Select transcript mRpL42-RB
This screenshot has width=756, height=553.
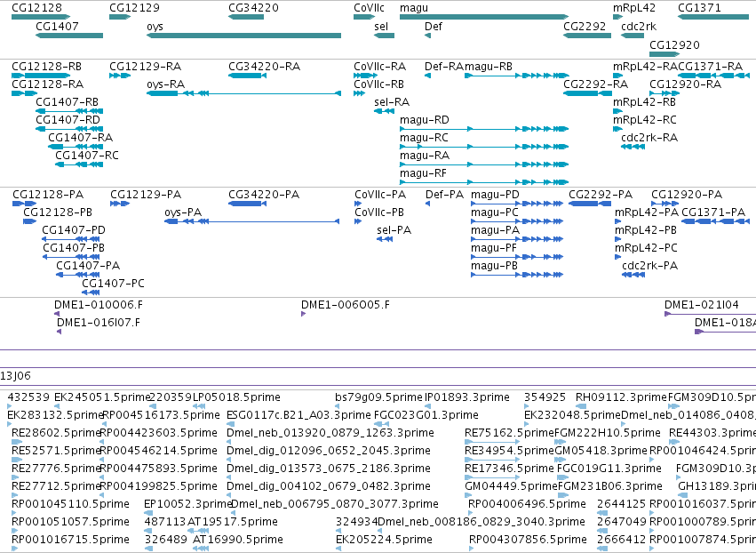click(x=644, y=102)
